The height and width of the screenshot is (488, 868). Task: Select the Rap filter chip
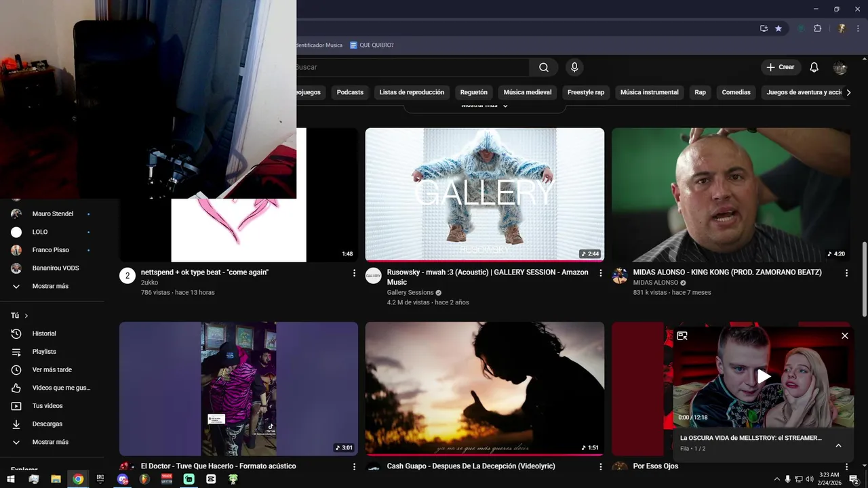700,92
